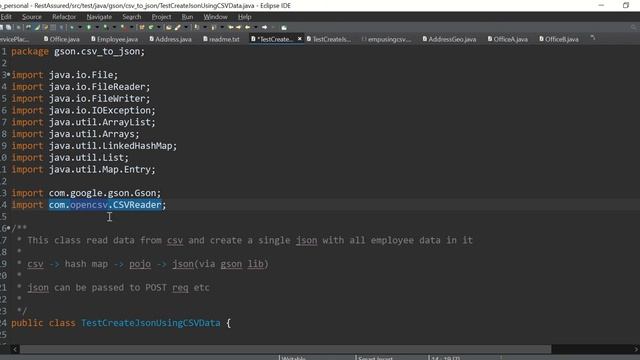Screen dimensions: 640x360
Task: Click the horizontal scrollbar right arrow
Action: pos(636,349)
